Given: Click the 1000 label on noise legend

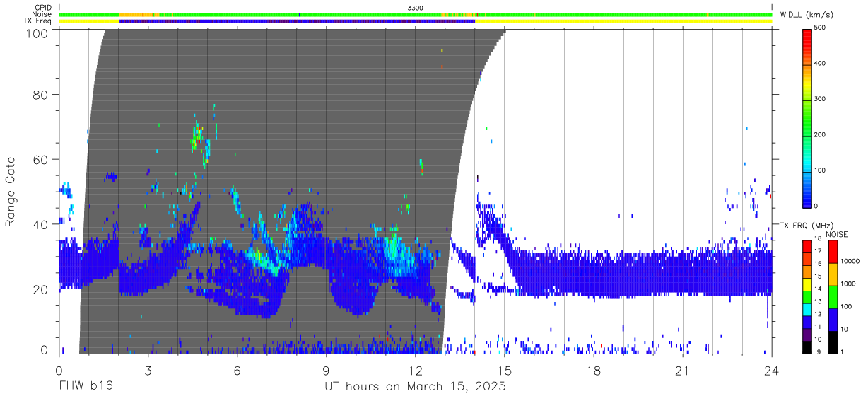Looking at the screenshot, I should [x=848, y=284].
